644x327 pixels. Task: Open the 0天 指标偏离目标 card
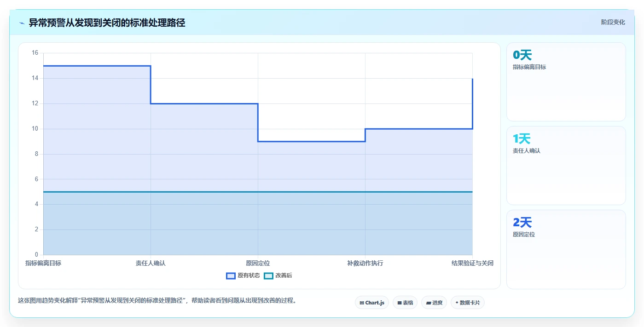(566, 82)
